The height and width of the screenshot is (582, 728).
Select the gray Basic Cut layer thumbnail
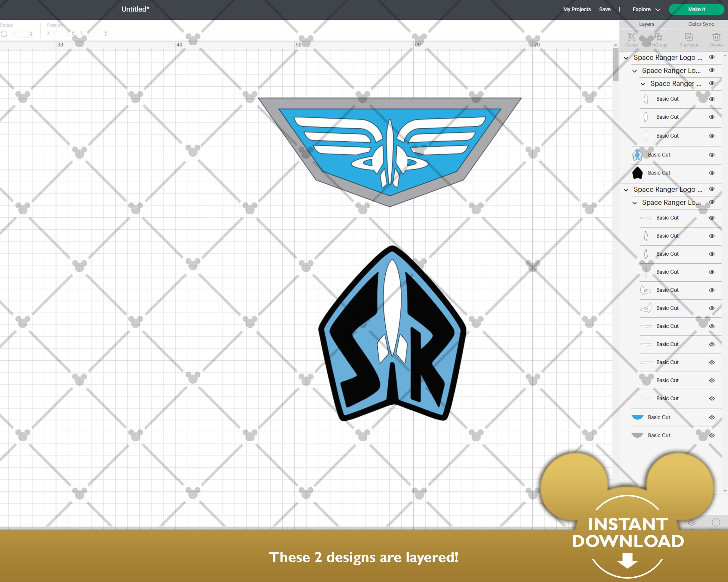click(x=638, y=435)
